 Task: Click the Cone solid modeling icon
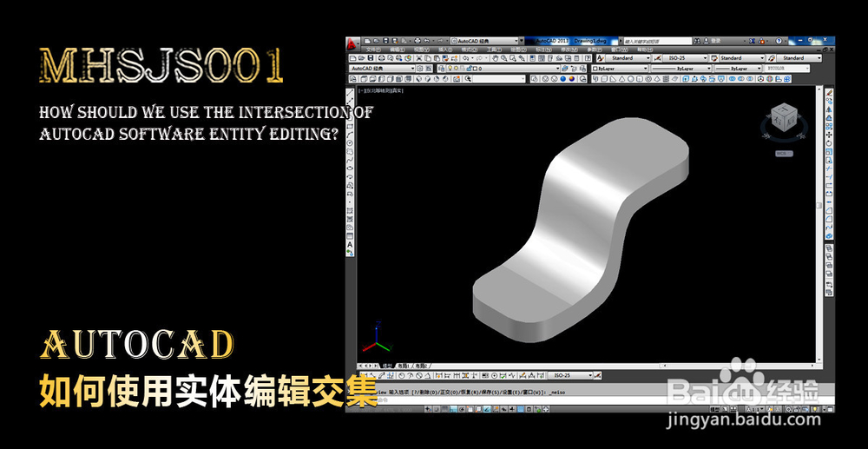pyautogui.click(x=621, y=79)
